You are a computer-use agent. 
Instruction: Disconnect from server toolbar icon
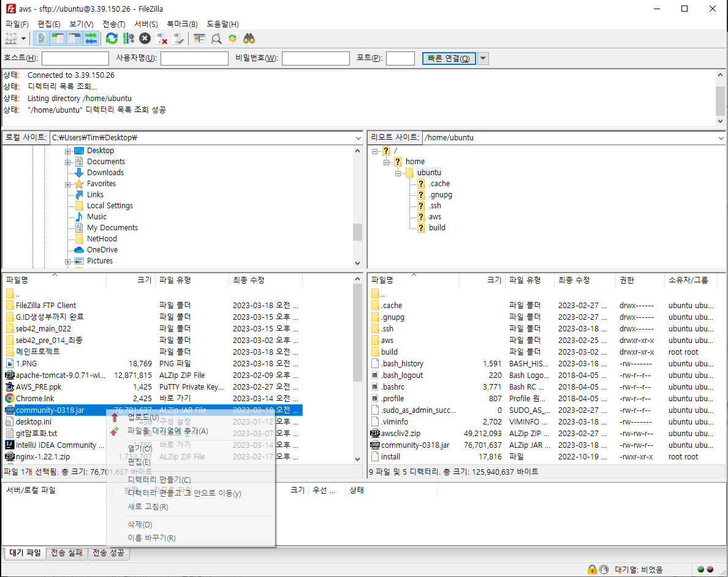pyautogui.click(x=162, y=39)
